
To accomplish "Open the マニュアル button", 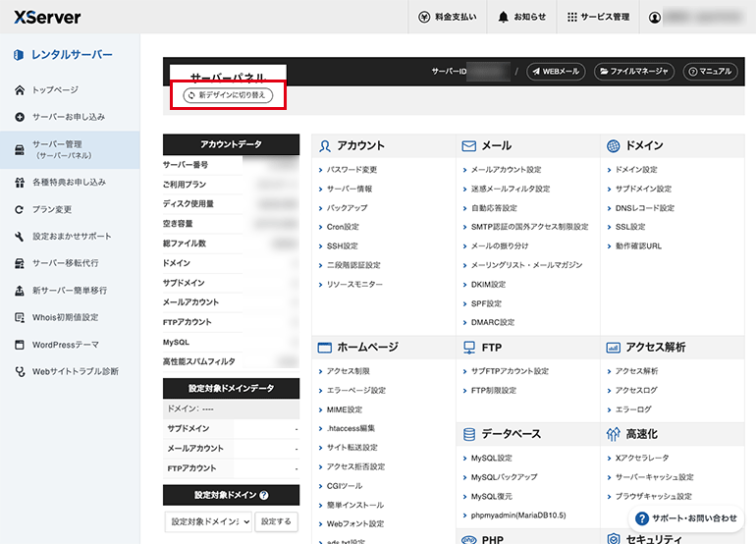I will (710, 72).
